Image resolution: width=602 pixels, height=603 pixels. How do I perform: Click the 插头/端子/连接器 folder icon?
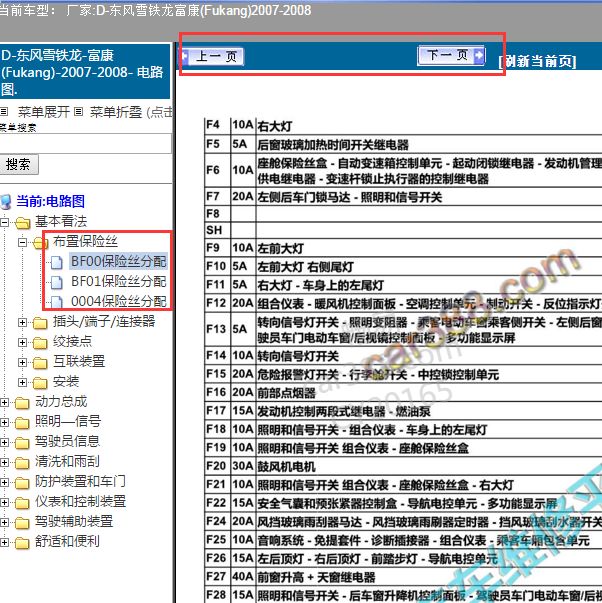pos(40,323)
